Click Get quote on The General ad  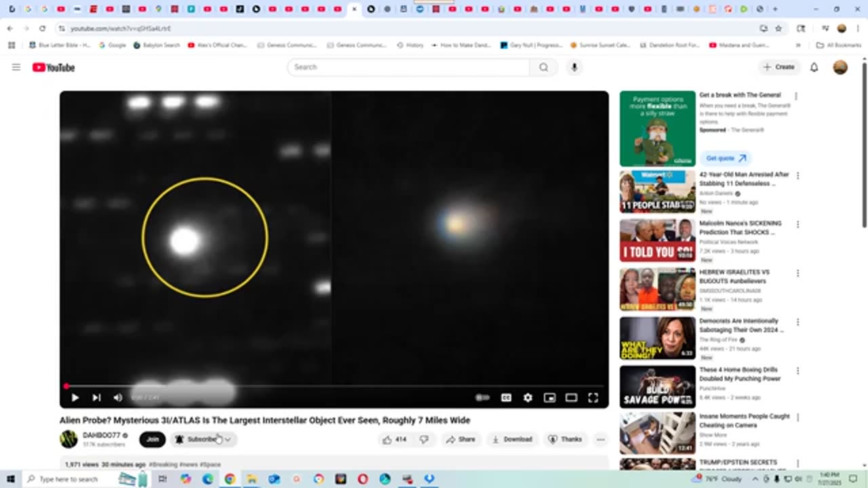pos(726,158)
